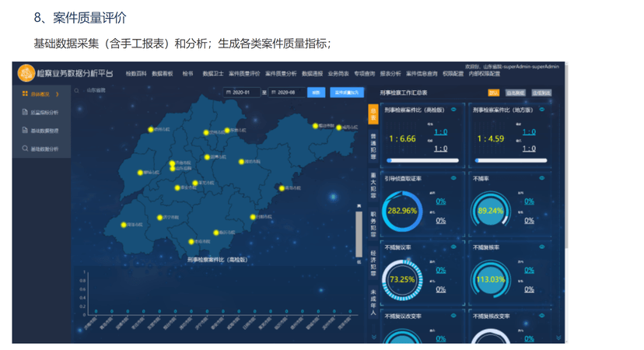Click the calendar icon in the 2020-08 field

click(x=274, y=93)
